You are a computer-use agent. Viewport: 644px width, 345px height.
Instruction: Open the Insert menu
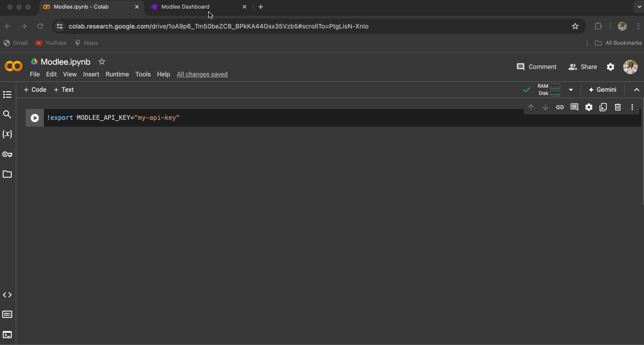(91, 74)
